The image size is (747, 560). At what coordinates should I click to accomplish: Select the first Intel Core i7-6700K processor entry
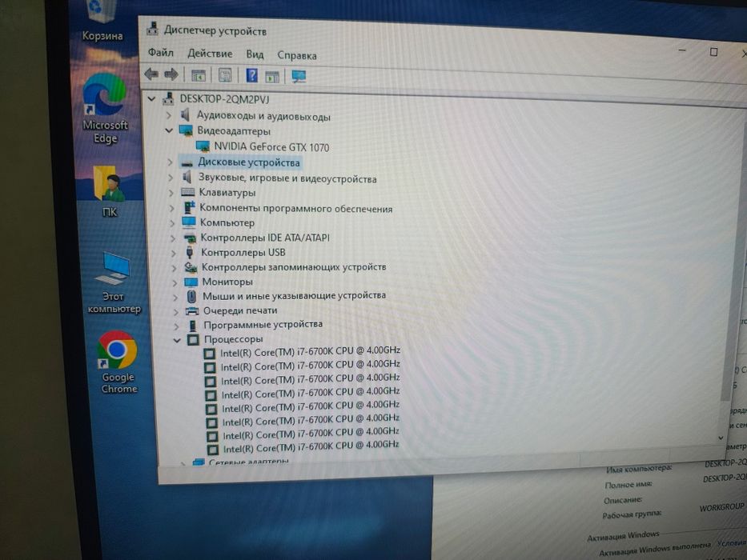pos(310,352)
